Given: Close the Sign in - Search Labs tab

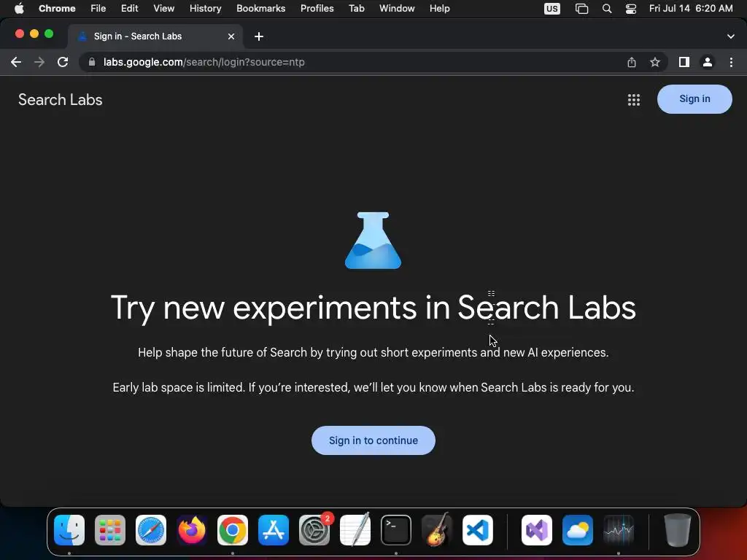Looking at the screenshot, I should tap(231, 36).
